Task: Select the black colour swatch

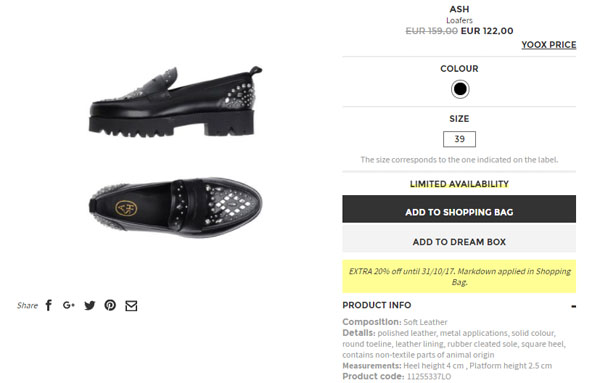Action: 460,89
